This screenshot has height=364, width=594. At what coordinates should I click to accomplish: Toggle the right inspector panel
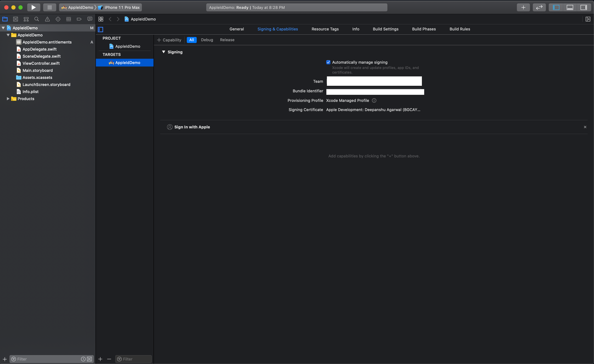point(584,7)
